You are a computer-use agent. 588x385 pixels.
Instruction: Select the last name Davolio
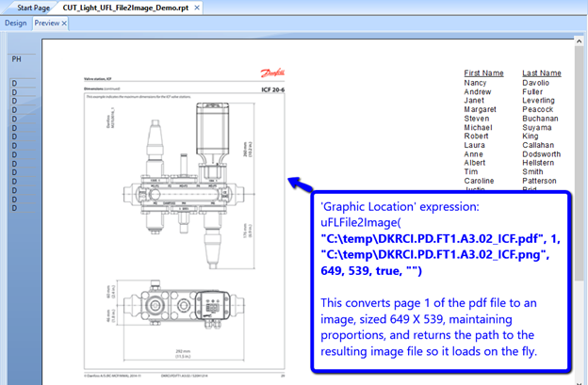tap(535, 83)
